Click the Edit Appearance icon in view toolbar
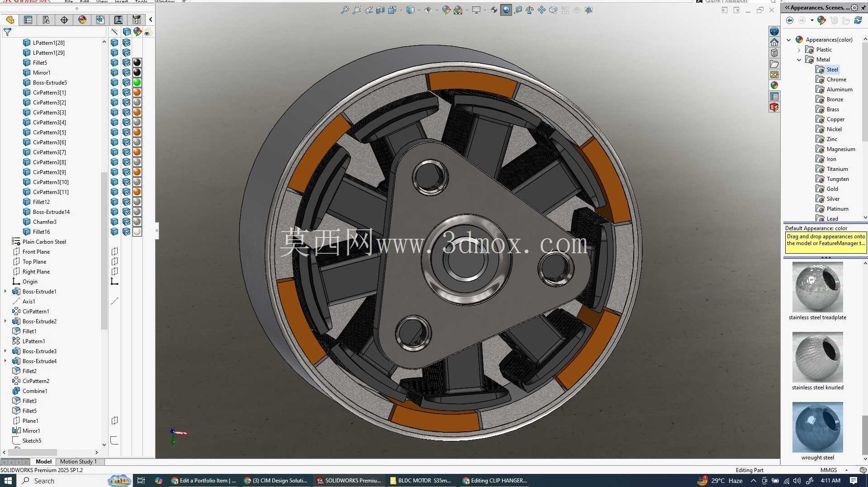Image resolution: width=868 pixels, height=487 pixels. click(x=446, y=10)
